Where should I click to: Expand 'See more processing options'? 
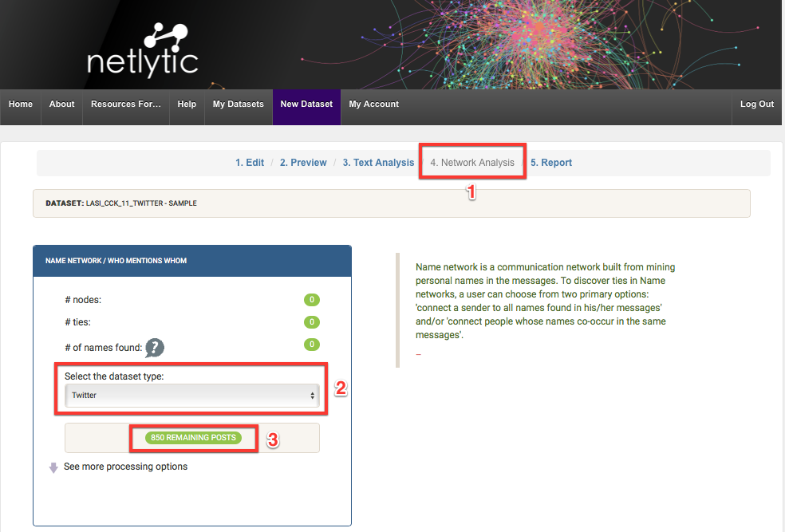pyautogui.click(x=125, y=467)
